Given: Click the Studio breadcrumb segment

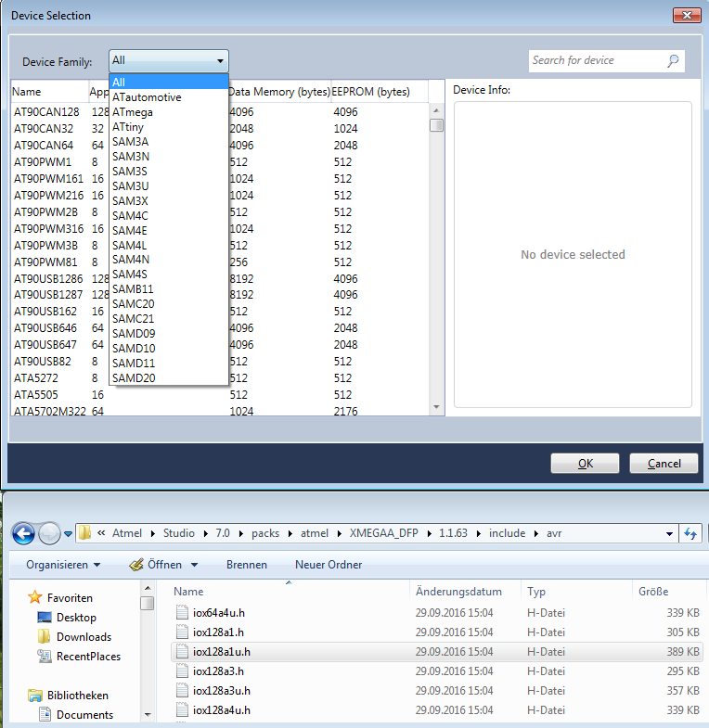Looking at the screenshot, I should point(179,533).
